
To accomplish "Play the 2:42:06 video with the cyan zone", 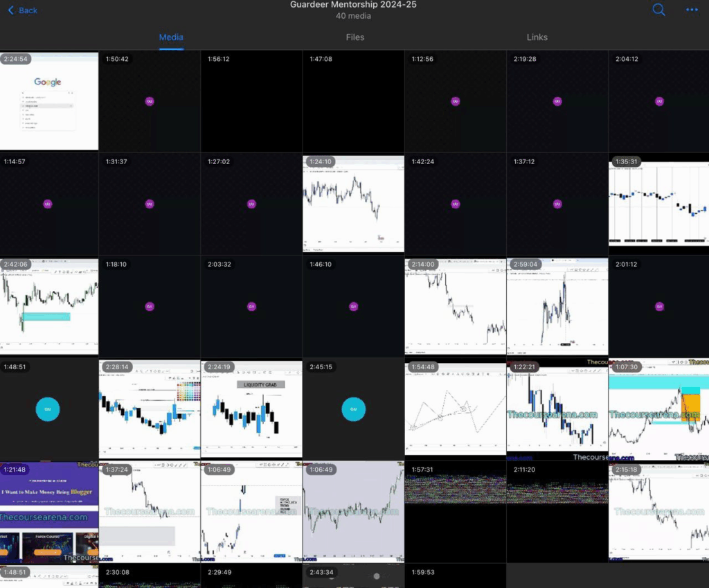I will (x=48, y=306).
